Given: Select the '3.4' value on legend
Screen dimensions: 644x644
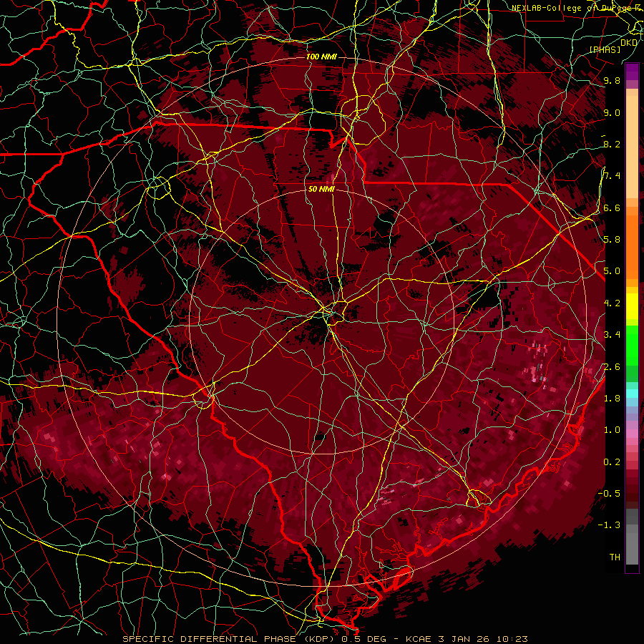Looking at the screenshot, I should coord(612,335).
